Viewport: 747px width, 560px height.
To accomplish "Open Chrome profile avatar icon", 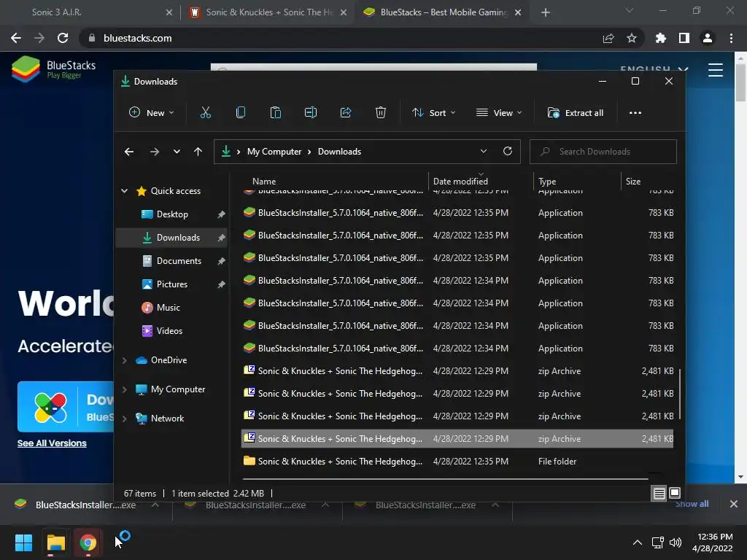I will click(708, 38).
